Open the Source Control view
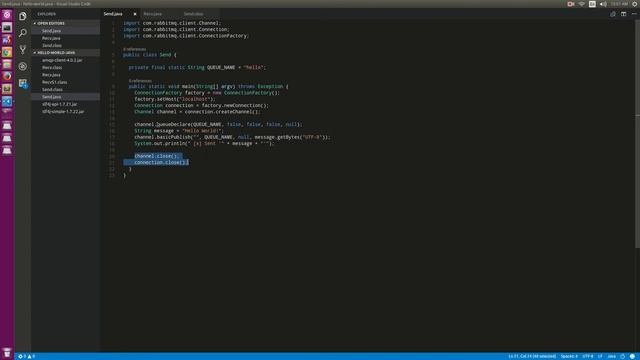The width and height of the screenshot is (640, 360). (x=22, y=49)
